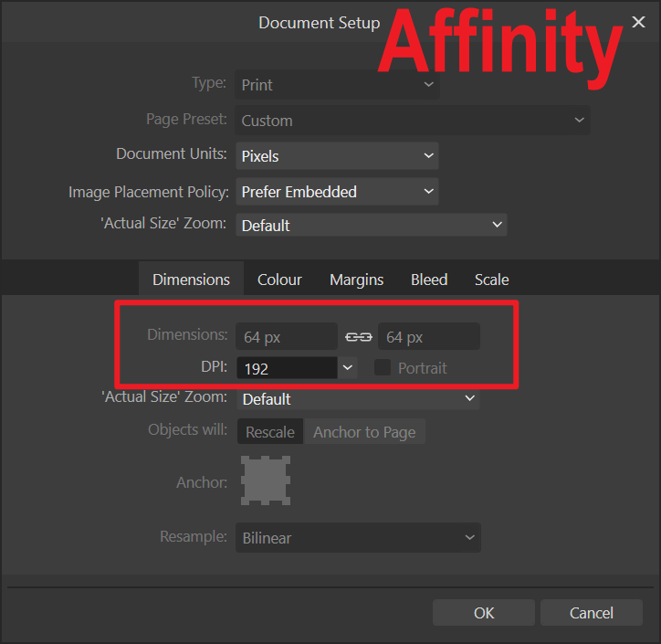Switch to the Dimensions tab
The image size is (661, 644).
point(191,280)
